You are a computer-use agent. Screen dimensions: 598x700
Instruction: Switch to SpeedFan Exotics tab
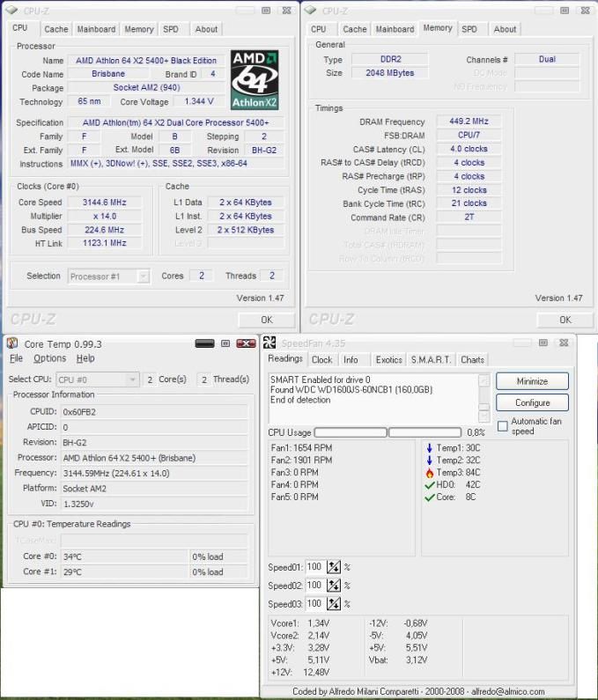[389, 359]
